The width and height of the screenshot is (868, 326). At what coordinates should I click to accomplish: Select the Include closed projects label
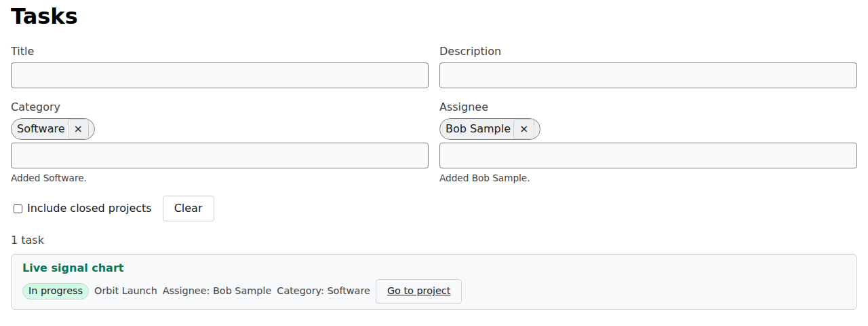(x=90, y=209)
